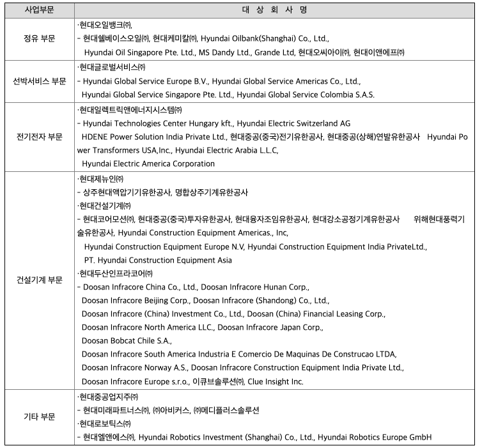This screenshot has width=482, height=448.
Task: Click the 현대중공(중국)투자유한공사 text
Action: (x=184, y=219)
